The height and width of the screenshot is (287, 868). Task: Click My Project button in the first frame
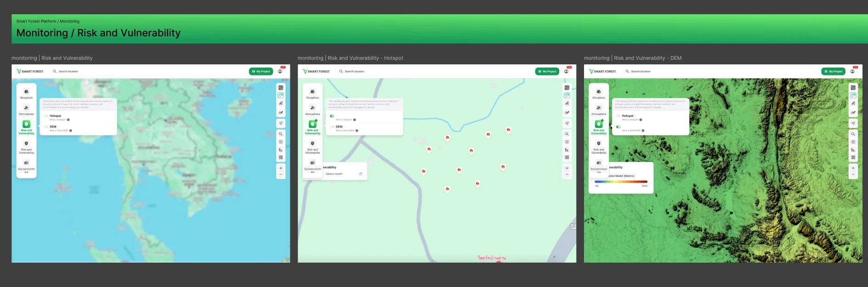click(261, 71)
